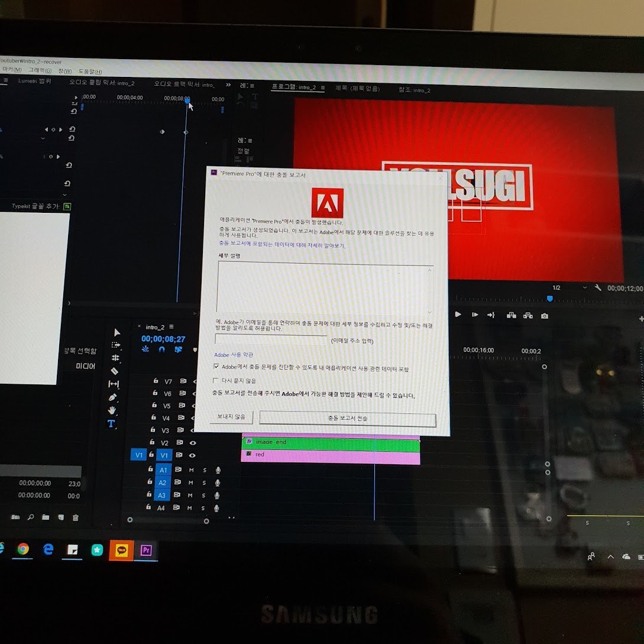Select the Type tool
644x644 pixels.
pyautogui.click(x=111, y=423)
